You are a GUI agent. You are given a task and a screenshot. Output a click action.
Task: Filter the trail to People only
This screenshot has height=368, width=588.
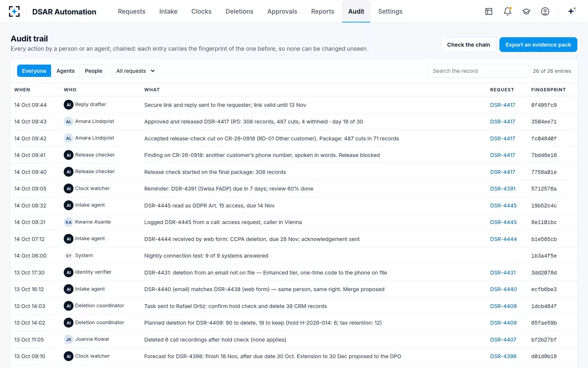pyautogui.click(x=94, y=71)
